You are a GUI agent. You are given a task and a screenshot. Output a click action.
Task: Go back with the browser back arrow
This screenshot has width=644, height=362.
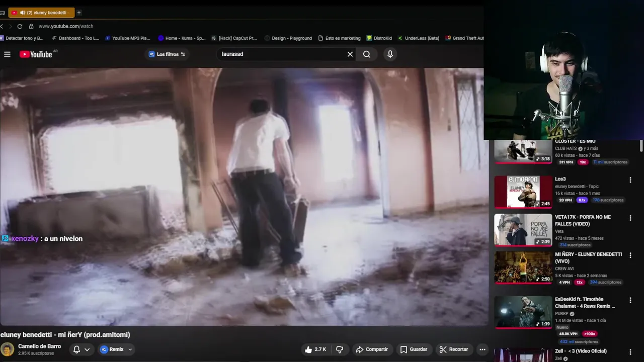tap(2, 26)
